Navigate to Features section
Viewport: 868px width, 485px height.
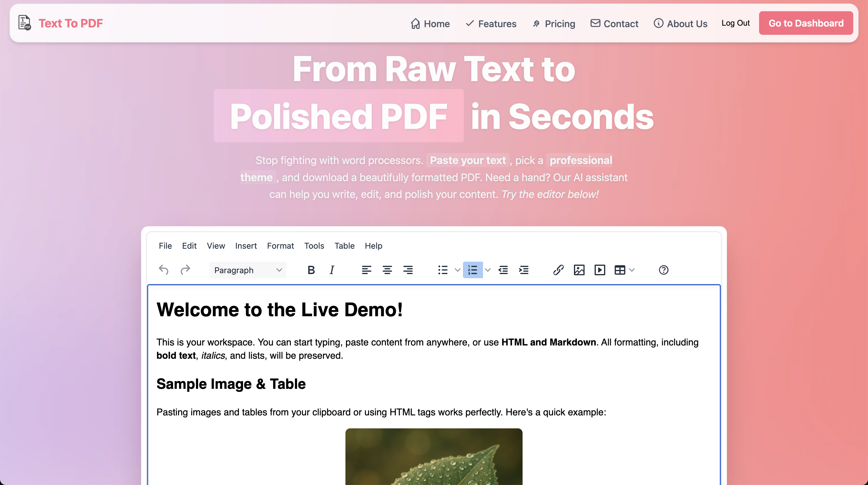491,24
